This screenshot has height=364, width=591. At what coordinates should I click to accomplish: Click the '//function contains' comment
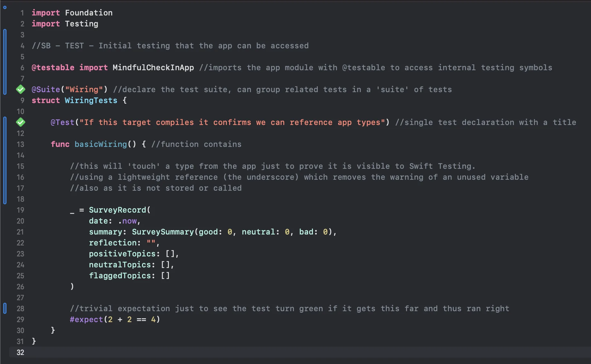point(197,144)
